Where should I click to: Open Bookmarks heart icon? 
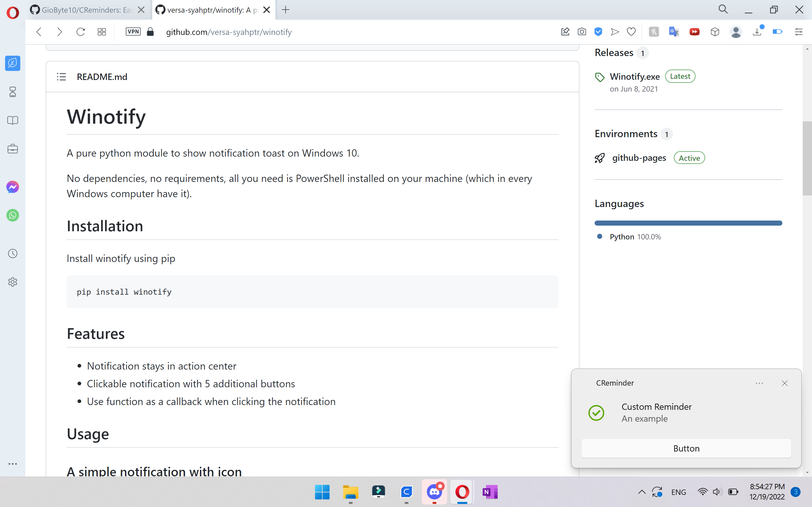point(631,32)
